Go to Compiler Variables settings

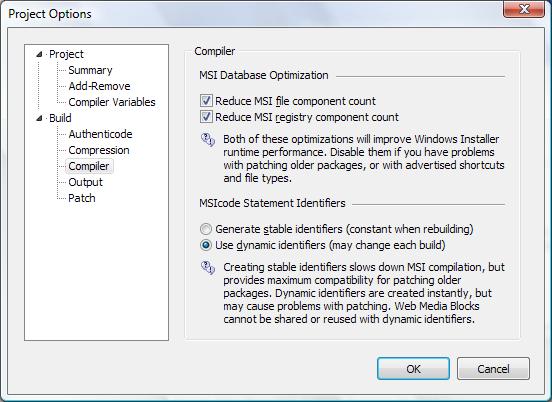tap(112, 102)
